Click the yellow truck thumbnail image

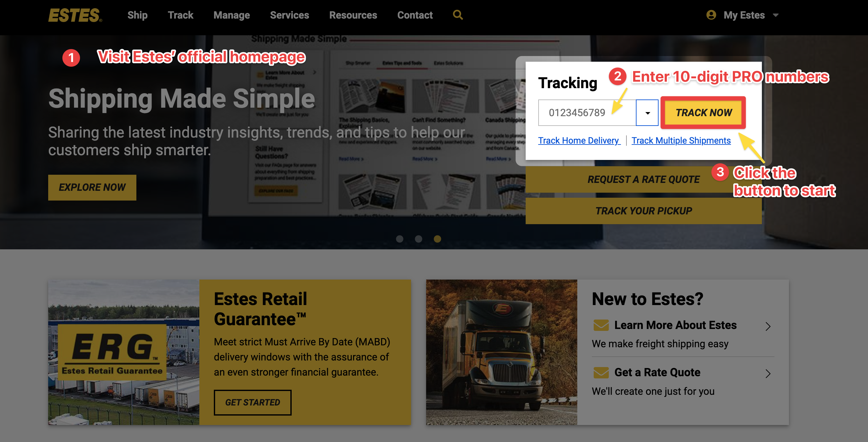[x=501, y=352]
